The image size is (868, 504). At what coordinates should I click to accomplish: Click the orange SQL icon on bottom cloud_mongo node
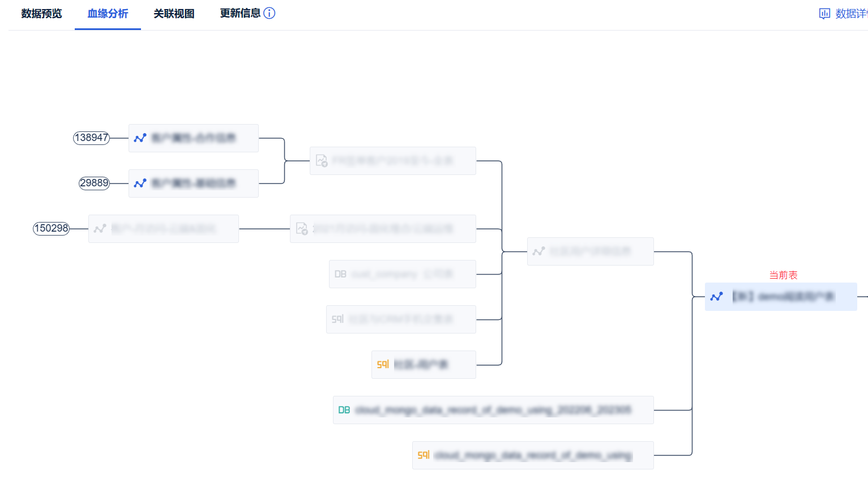424,455
